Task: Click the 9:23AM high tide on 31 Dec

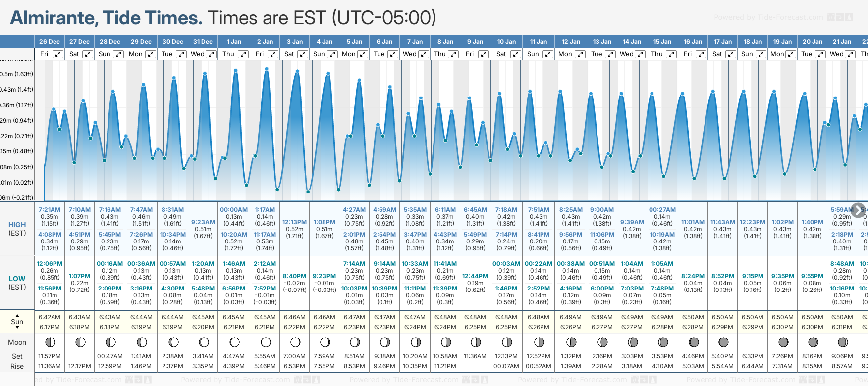Action: [x=203, y=222]
